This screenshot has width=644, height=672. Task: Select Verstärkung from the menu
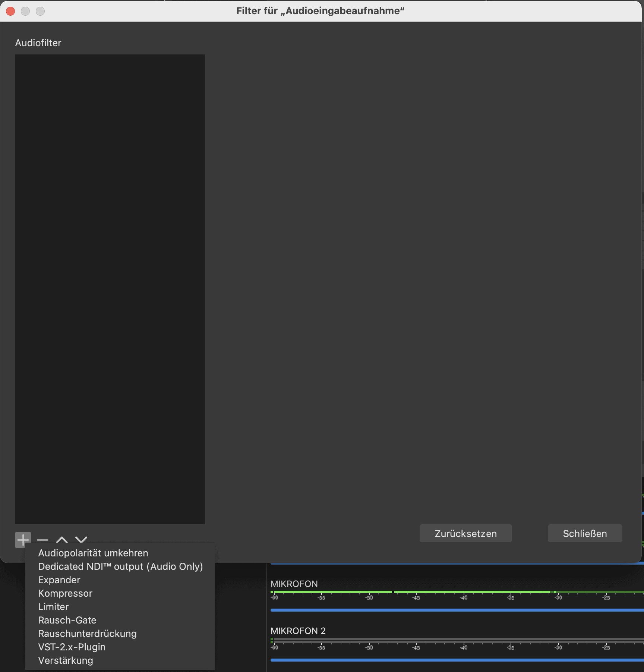120,660
